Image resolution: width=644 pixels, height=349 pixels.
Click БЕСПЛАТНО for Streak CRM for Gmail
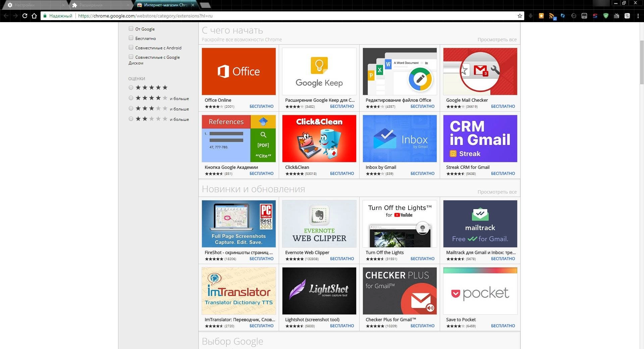coord(503,173)
